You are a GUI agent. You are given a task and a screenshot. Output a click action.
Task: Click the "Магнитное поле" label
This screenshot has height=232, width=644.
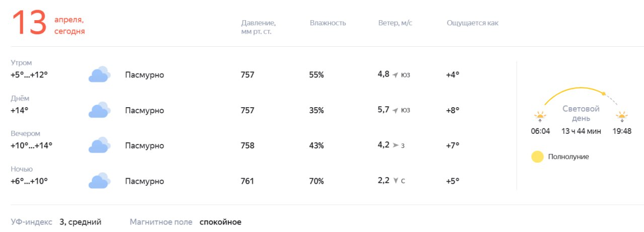(161, 222)
